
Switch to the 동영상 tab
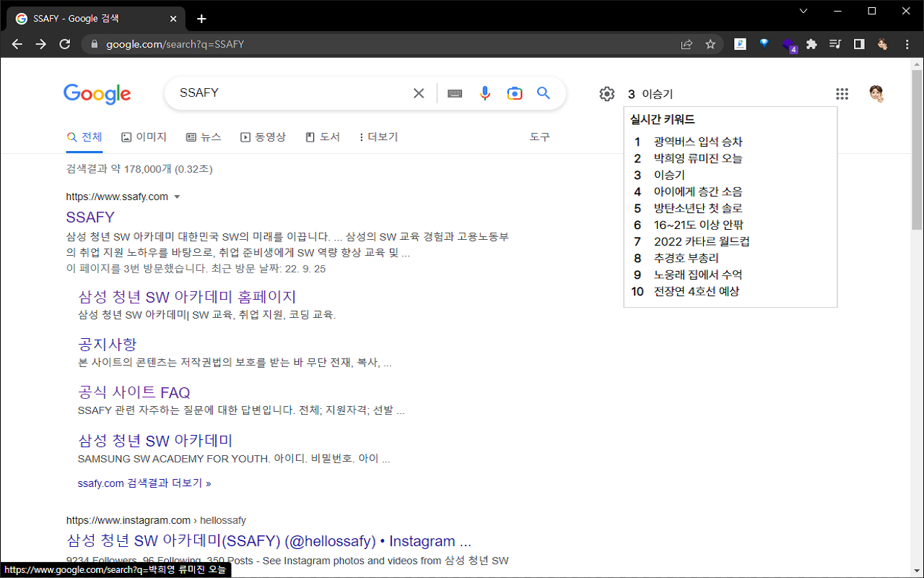coord(263,137)
